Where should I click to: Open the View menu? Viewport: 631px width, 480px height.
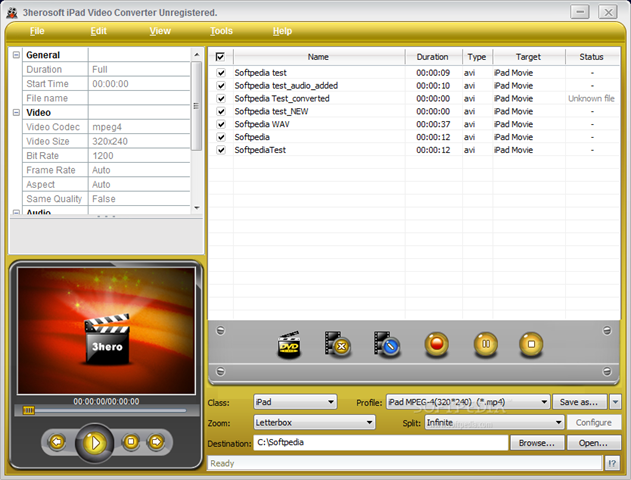tap(160, 31)
